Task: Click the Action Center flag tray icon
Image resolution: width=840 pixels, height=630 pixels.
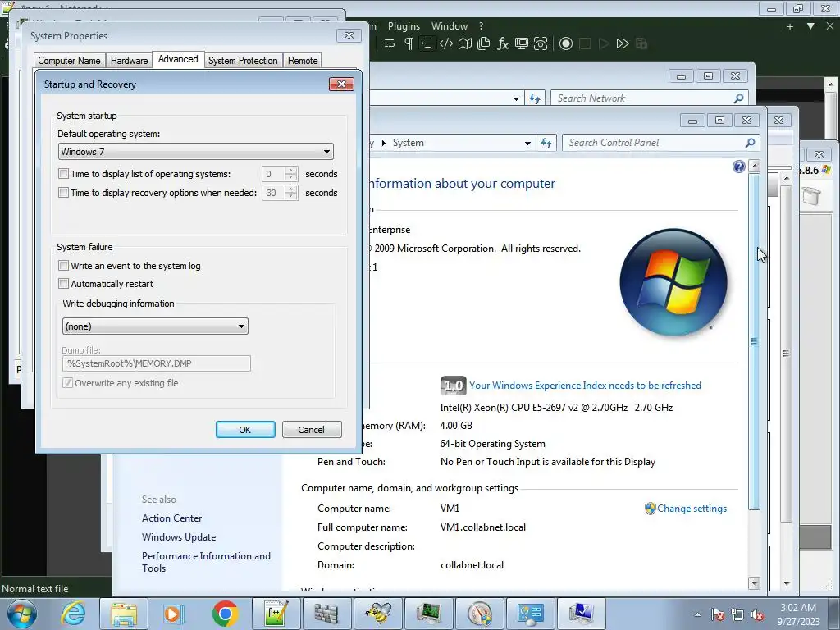Action: (718, 614)
